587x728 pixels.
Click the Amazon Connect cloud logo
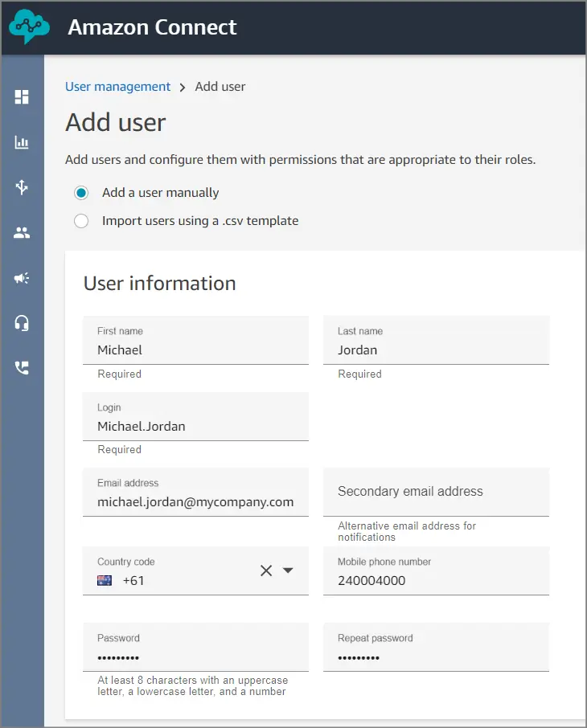tap(29, 27)
